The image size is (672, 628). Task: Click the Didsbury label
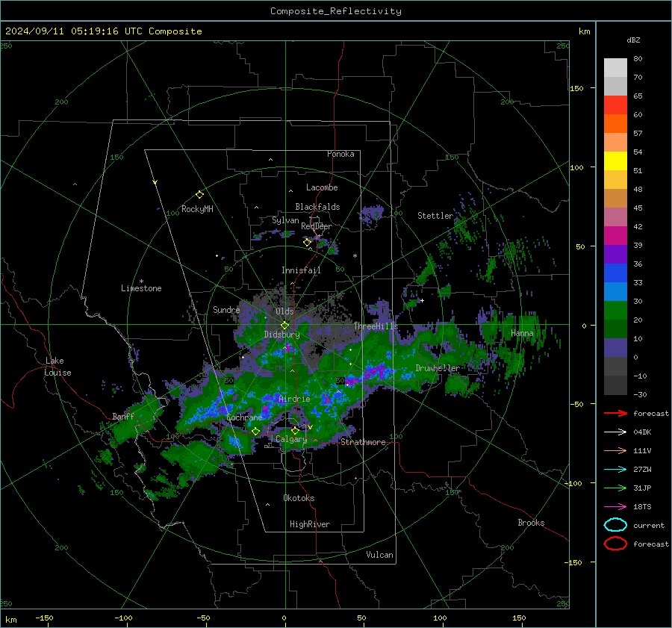pyautogui.click(x=282, y=335)
